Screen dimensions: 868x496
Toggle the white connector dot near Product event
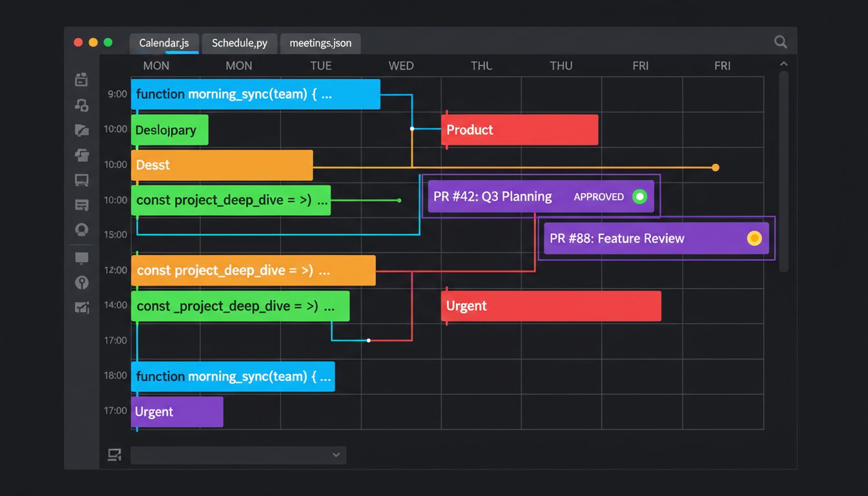411,128
